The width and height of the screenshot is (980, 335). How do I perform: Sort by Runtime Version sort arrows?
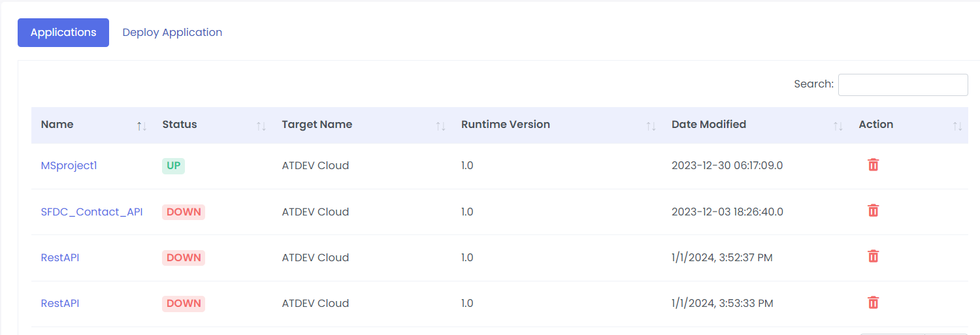[651, 126]
